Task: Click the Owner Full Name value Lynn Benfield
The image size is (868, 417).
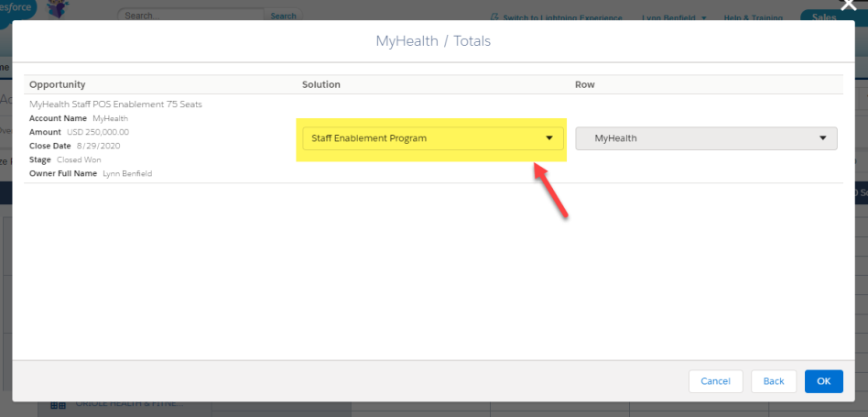Action: point(127,174)
